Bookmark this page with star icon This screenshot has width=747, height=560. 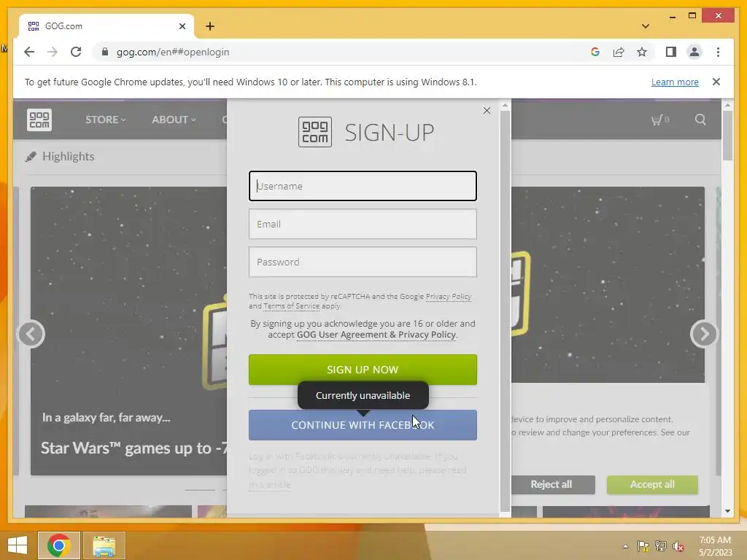click(642, 52)
